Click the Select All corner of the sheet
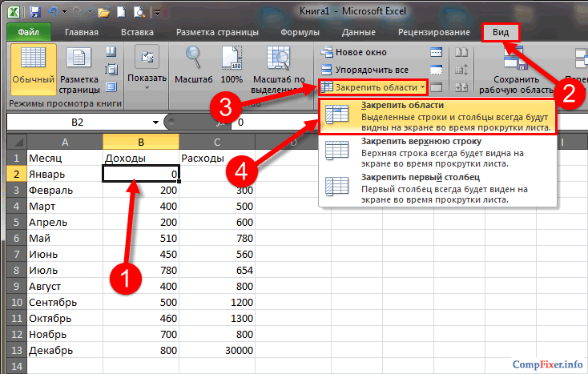This screenshot has height=374, width=588. [17, 142]
